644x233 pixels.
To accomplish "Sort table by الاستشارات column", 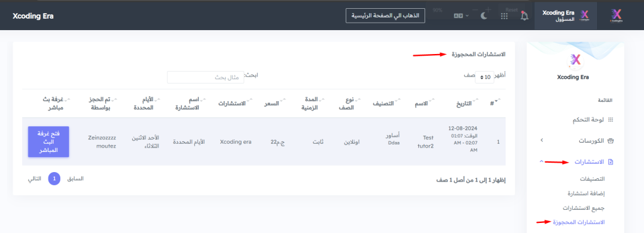I will pos(235,104).
